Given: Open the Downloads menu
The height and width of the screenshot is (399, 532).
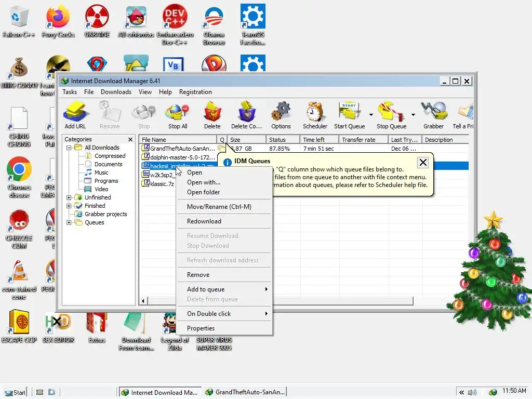Looking at the screenshot, I should click(116, 92).
